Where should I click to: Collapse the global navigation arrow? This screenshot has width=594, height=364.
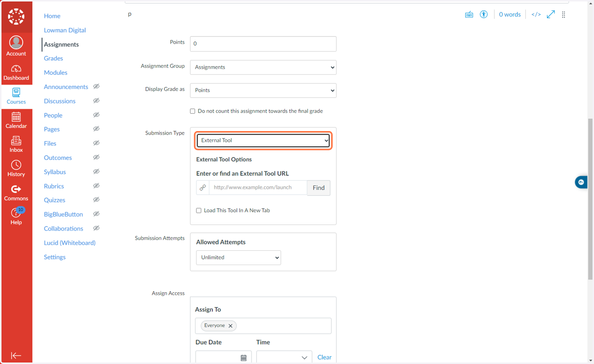(x=16, y=356)
